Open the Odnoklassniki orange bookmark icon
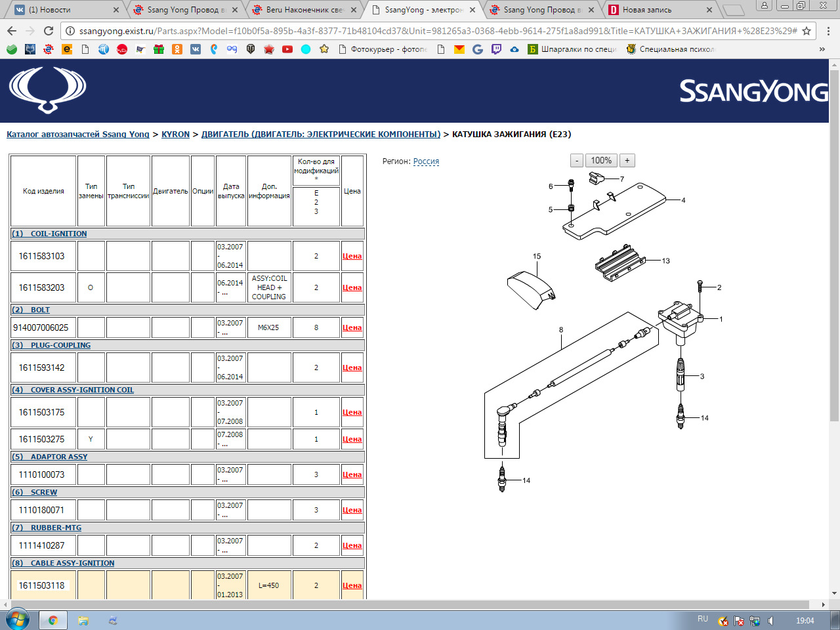 click(x=177, y=49)
